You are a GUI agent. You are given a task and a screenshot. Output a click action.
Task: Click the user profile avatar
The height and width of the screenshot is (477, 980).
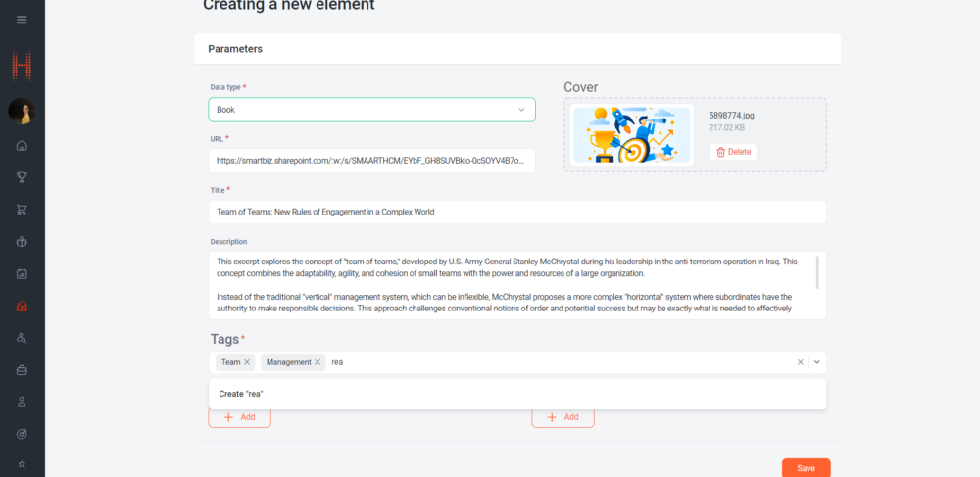pos(22,112)
